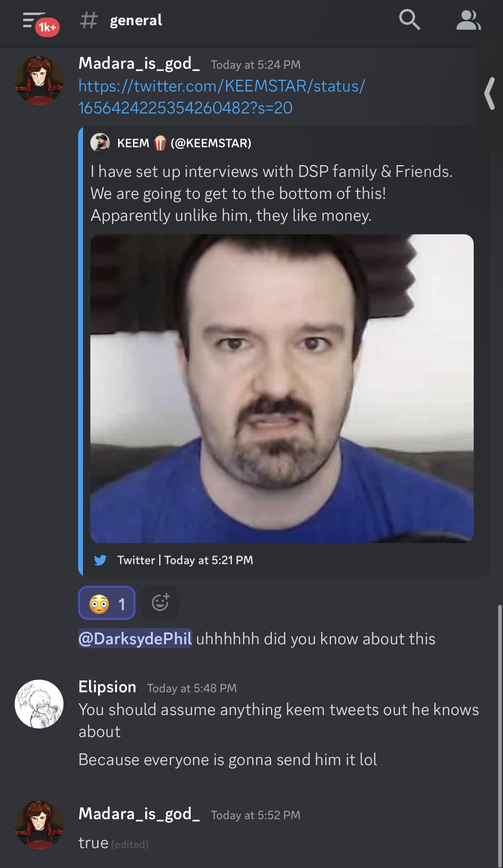
Task: Add a reaction with the smiley-plus icon
Action: point(160,603)
